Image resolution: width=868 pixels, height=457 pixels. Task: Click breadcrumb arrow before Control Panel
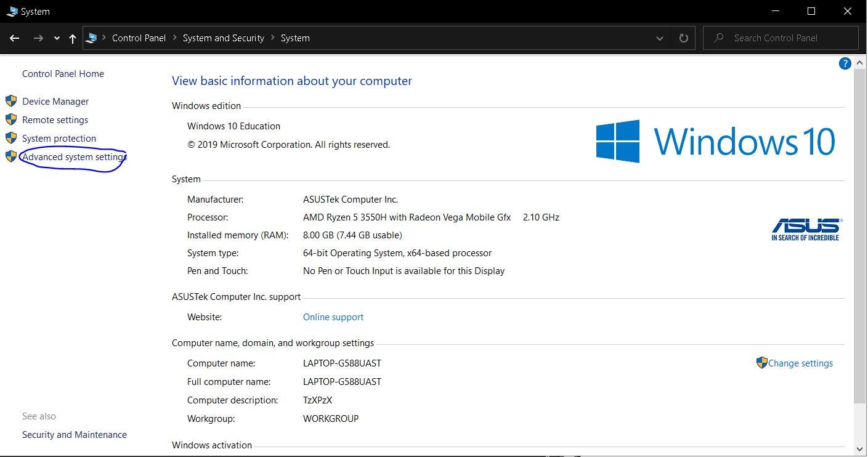pyautogui.click(x=104, y=38)
